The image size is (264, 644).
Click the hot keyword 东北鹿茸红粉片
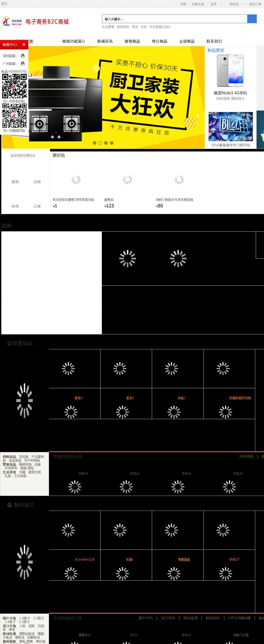160,27
